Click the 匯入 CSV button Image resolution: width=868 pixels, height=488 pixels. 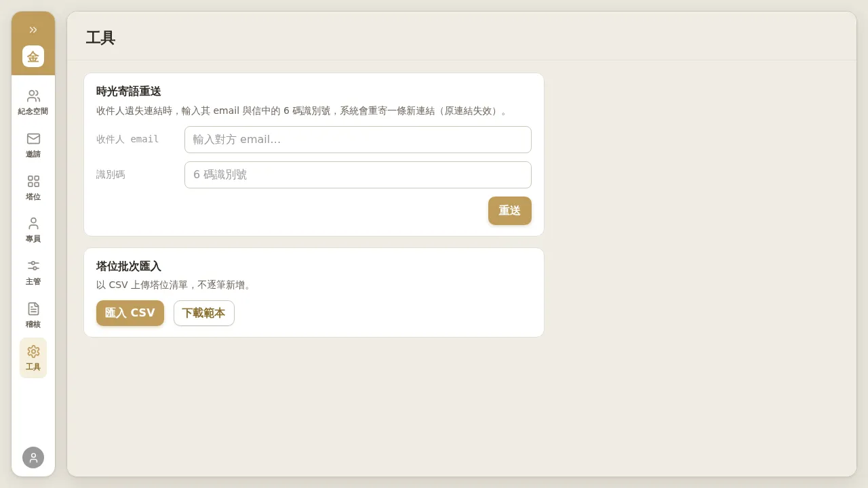(130, 313)
